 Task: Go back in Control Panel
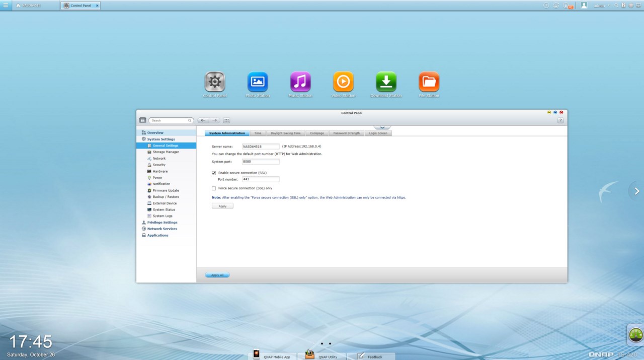tap(203, 120)
